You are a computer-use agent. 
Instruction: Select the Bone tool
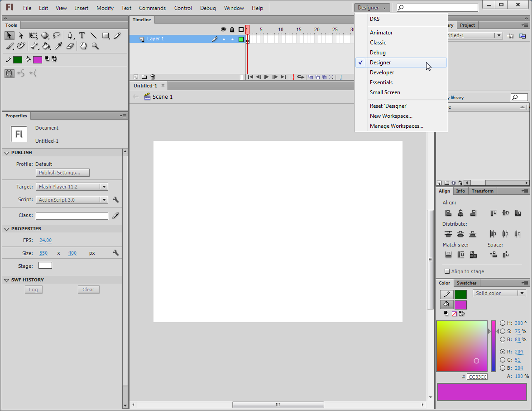34,46
